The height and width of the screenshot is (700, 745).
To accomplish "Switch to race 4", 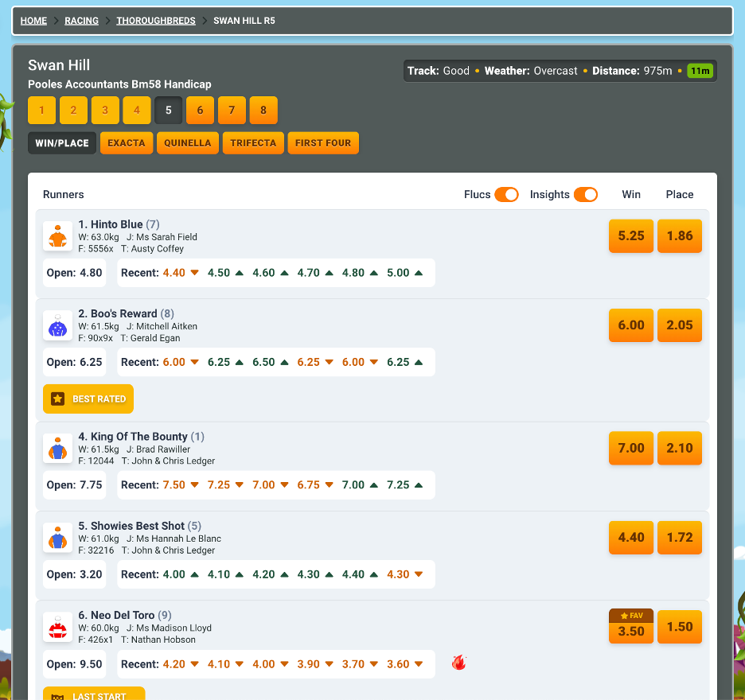I will pos(137,111).
